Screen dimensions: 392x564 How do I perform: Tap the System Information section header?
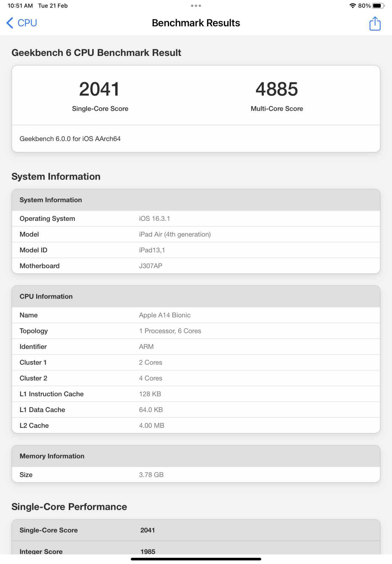(50, 200)
